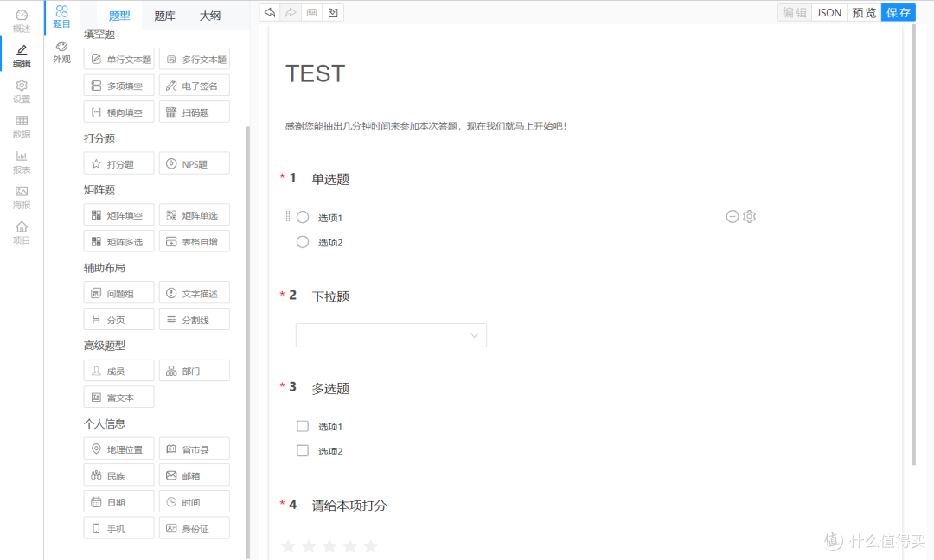Add a 打分题 rating question
This screenshot has height=560, width=934.
(119, 163)
